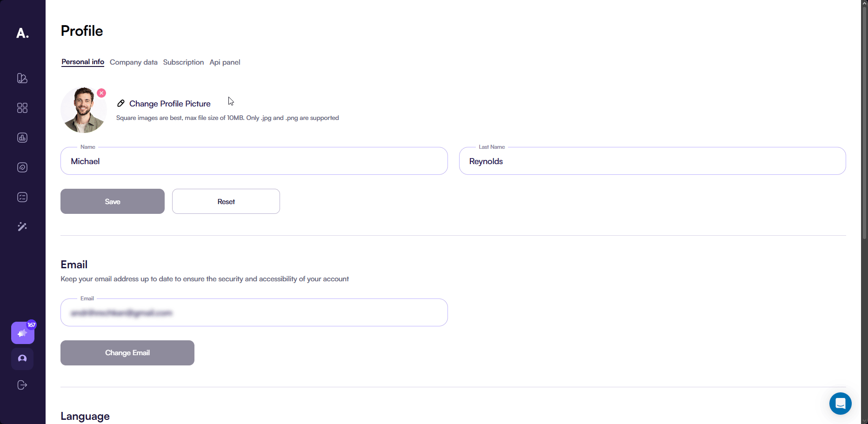Click the logout icon in sidebar
Viewport: 868px width, 424px height.
[x=22, y=385]
